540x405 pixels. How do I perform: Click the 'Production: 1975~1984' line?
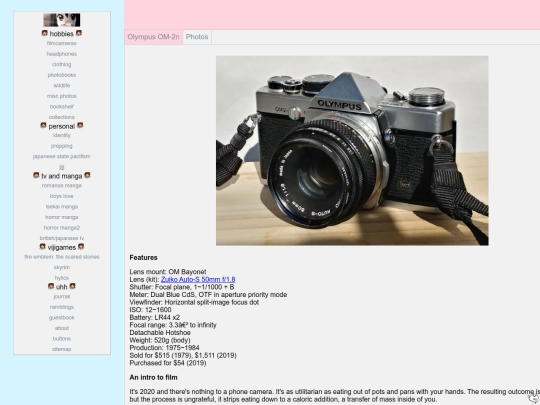point(164,348)
